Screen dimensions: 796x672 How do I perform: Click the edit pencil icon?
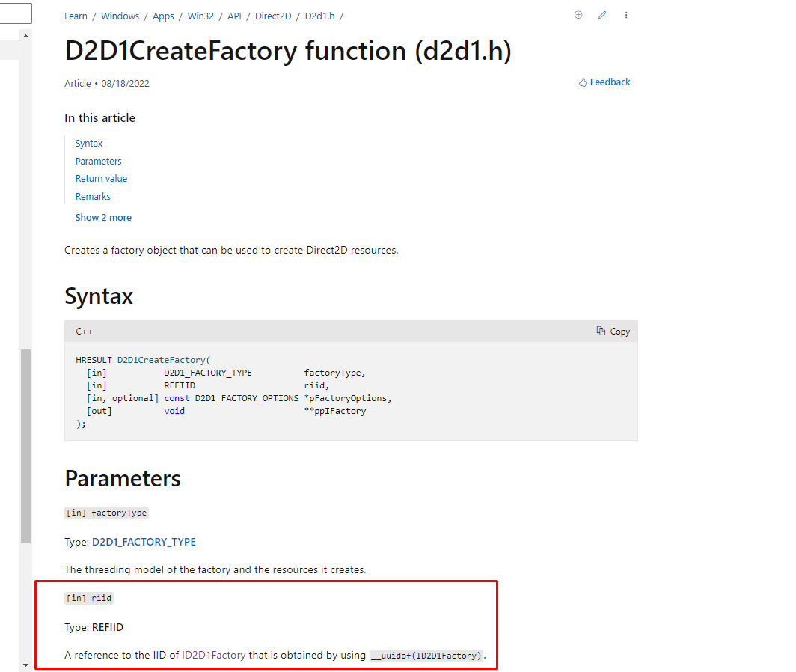pyautogui.click(x=602, y=15)
